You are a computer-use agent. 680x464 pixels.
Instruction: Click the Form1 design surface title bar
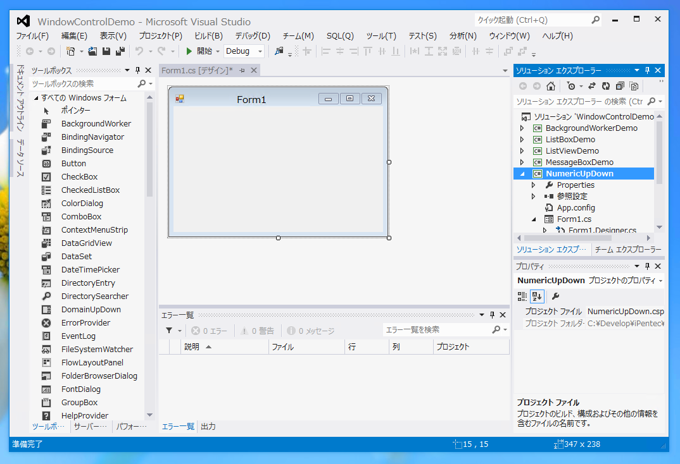pos(278,99)
